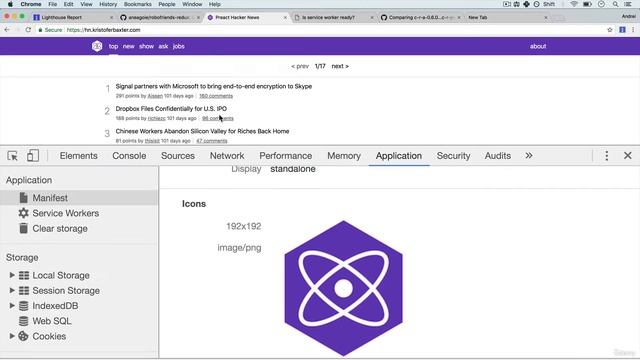Screen dimensions: 640x360
Task: Close the Preact Hacker News tab
Action: click(285, 18)
